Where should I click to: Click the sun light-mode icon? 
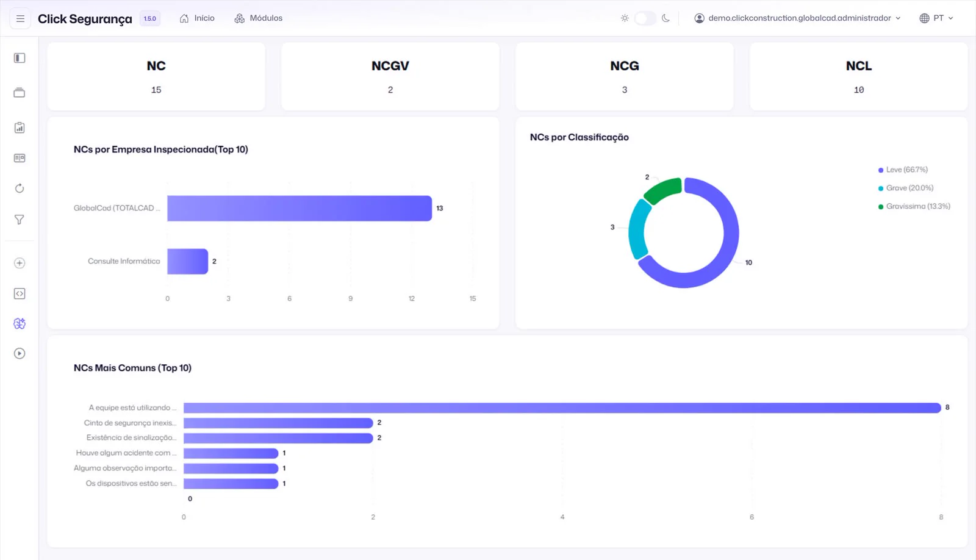point(625,18)
